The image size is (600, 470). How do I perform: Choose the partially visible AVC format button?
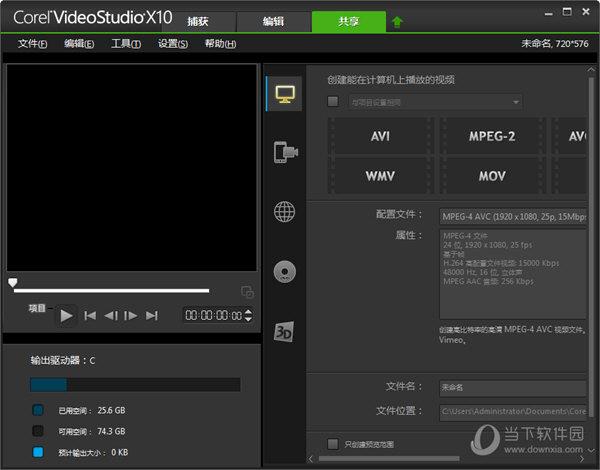click(x=569, y=136)
